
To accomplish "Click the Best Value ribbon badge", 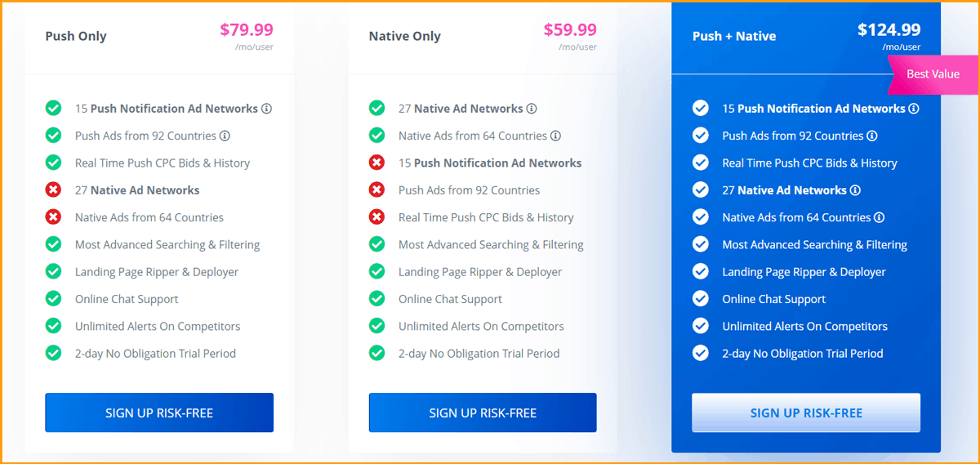I will [933, 74].
